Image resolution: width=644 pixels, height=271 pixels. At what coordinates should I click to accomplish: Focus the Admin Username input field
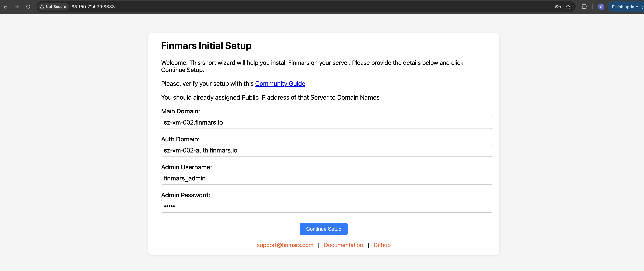click(326, 178)
